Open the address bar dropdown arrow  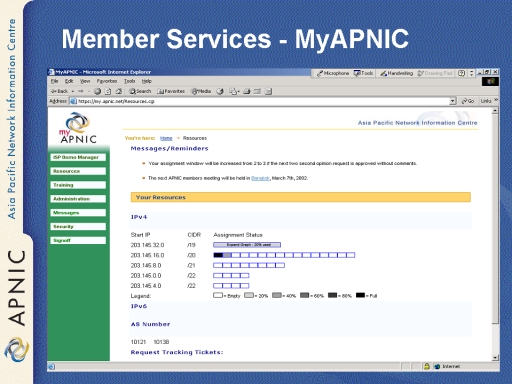click(x=452, y=101)
